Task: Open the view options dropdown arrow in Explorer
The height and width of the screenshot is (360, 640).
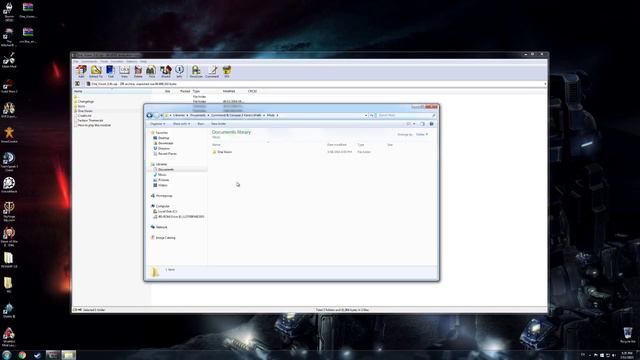Action: coord(414,124)
